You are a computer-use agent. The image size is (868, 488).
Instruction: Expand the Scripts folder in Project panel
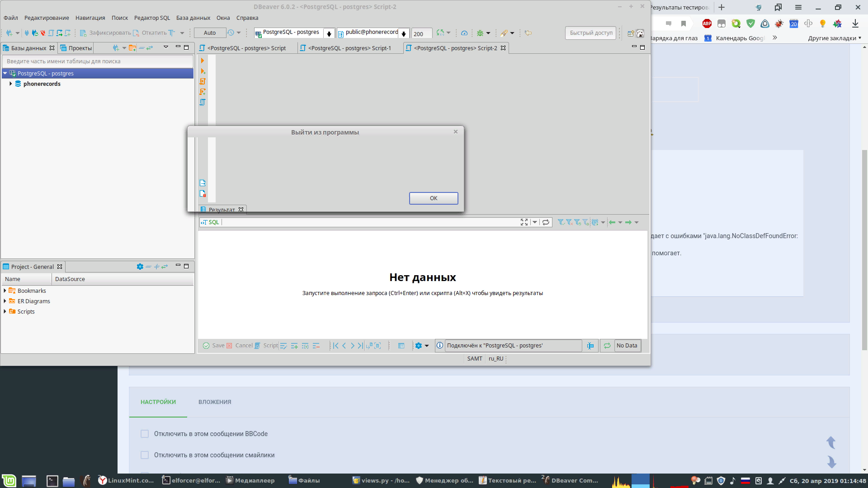tap(5, 312)
